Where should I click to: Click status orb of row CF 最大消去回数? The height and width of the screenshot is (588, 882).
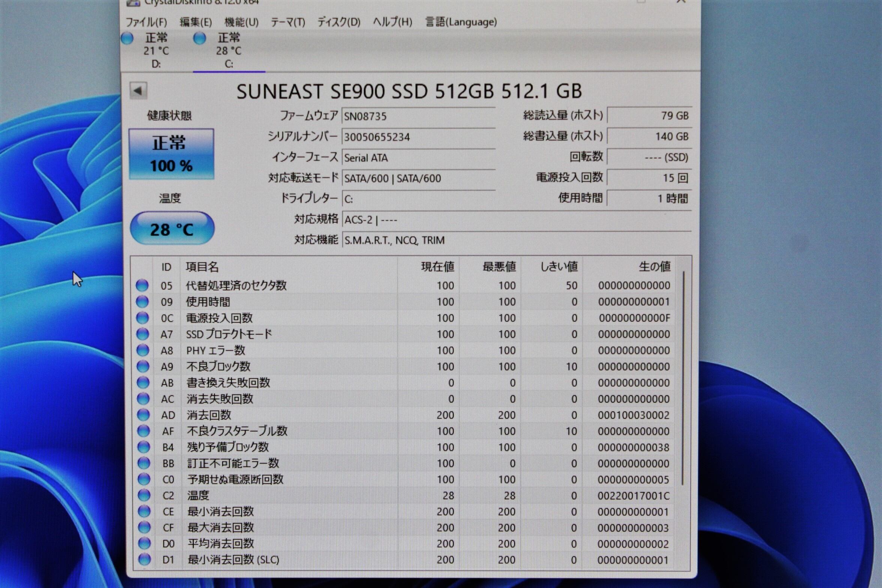[x=144, y=528]
